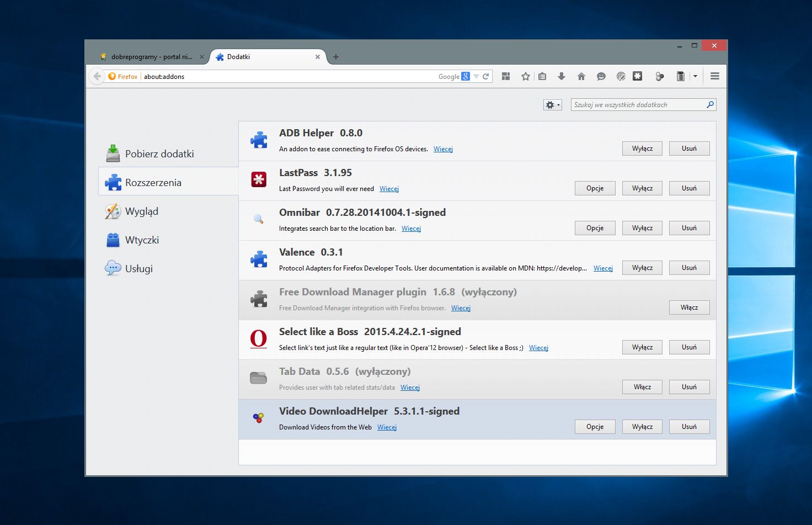Image resolution: width=812 pixels, height=525 pixels.
Task: Enable Tab Data with Włącz
Action: coord(642,387)
